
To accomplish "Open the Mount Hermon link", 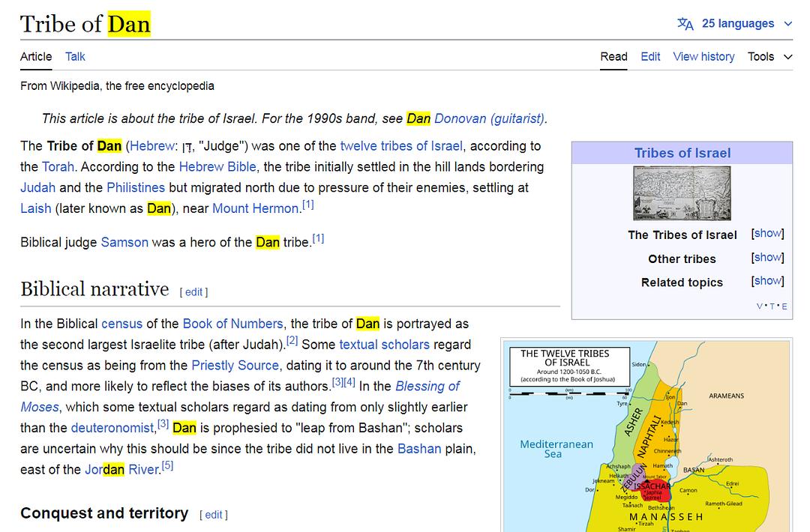I will click(256, 208).
